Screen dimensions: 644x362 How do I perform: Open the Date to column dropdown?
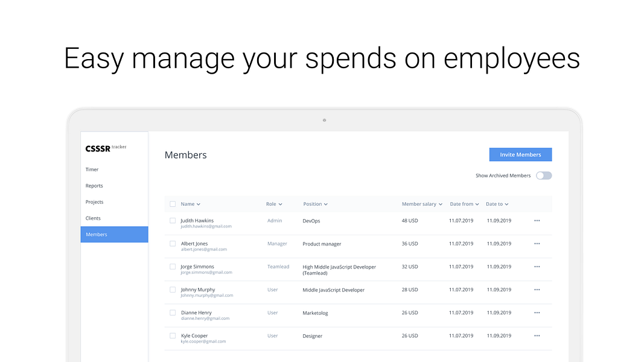point(497,204)
